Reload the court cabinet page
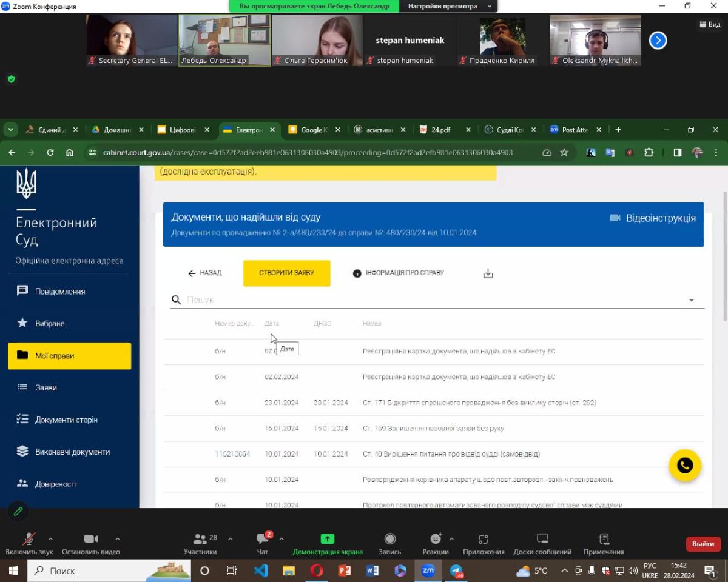This screenshot has width=728, height=582. click(50, 153)
